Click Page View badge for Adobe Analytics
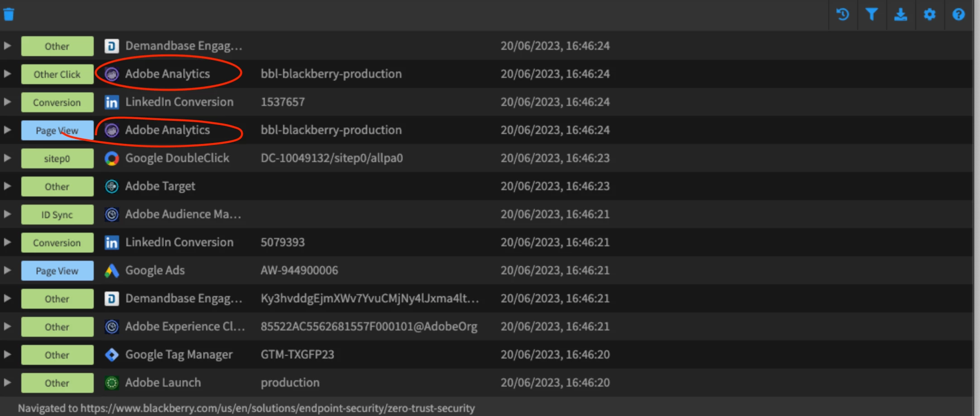 point(57,130)
